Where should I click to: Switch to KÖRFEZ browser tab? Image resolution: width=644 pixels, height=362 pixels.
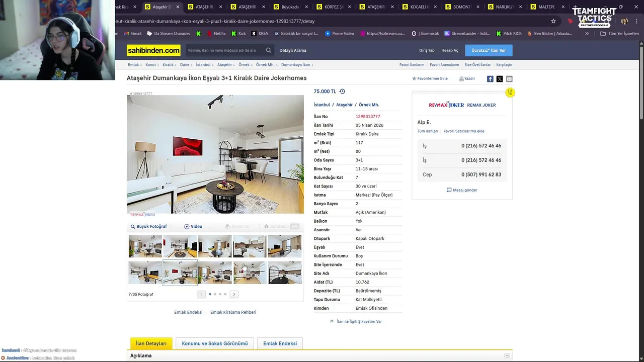[333, 7]
